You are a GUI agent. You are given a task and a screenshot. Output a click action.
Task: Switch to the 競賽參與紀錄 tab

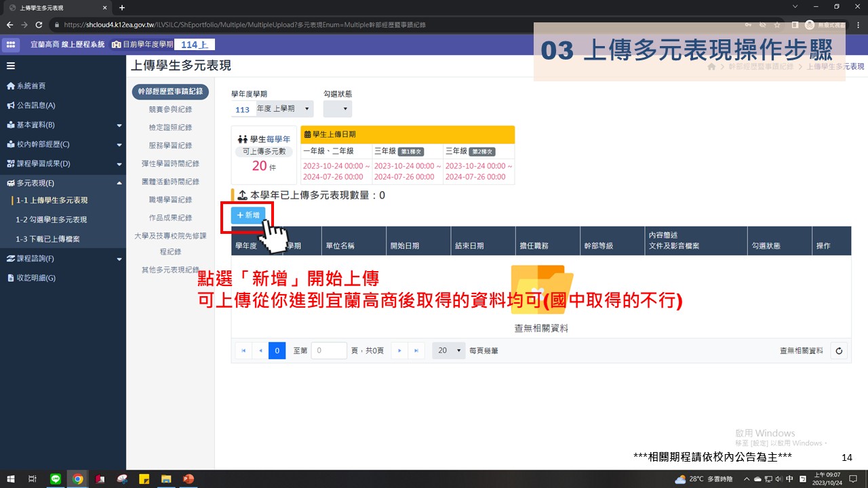click(170, 109)
